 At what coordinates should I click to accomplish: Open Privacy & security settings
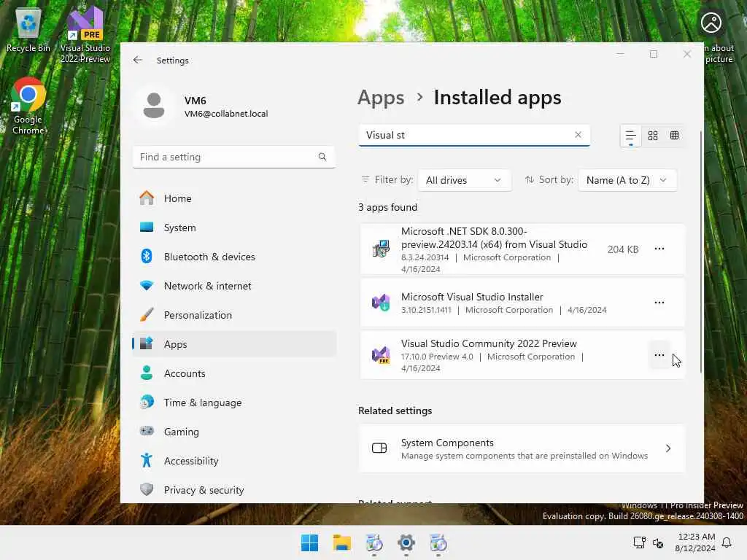point(234,490)
